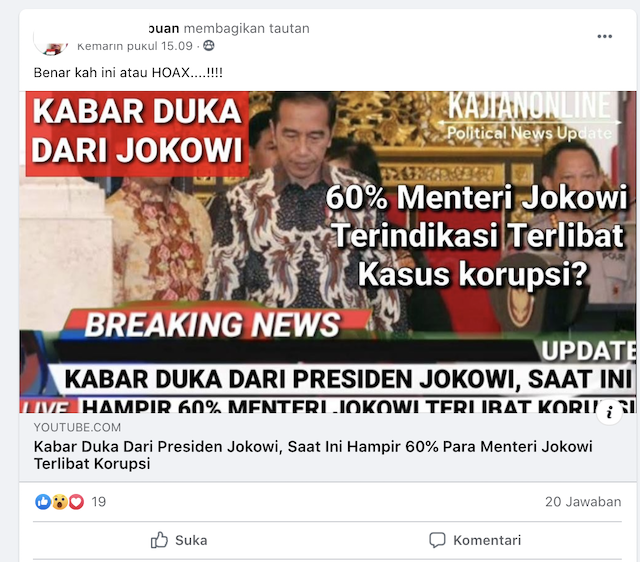Click the speech bubble icon beside Komentari

click(437, 540)
